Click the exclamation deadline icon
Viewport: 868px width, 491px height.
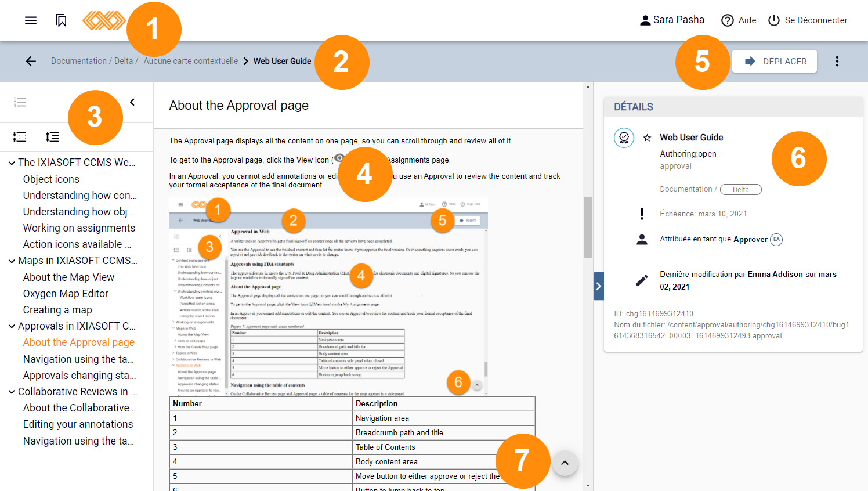(642, 214)
